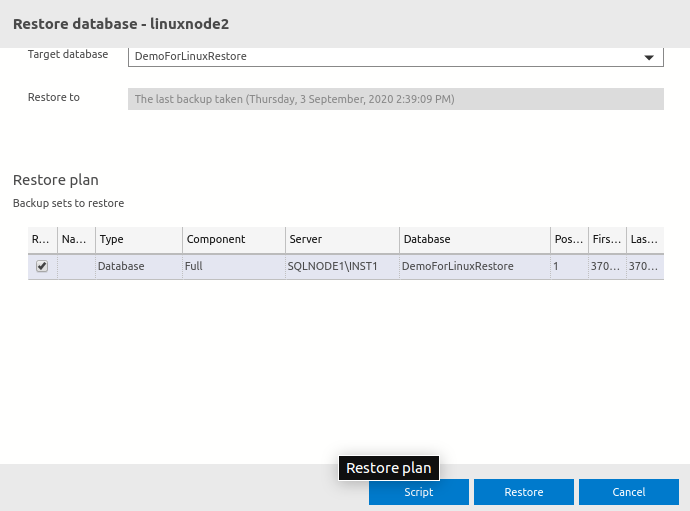This screenshot has height=511, width=690.
Task: Click the Database type cell in row
Action: (x=139, y=266)
